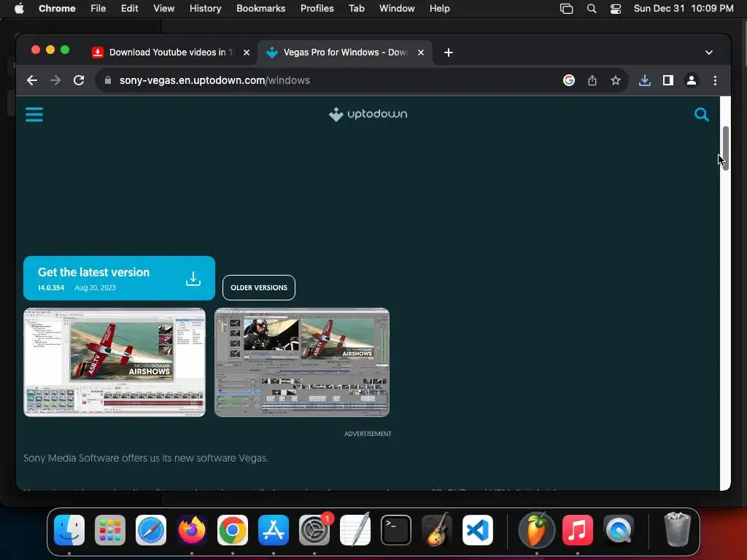Image resolution: width=747 pixels, height=560 pixels.
Task: Close the Download Youtube videos tab
Action: point(247,52)
